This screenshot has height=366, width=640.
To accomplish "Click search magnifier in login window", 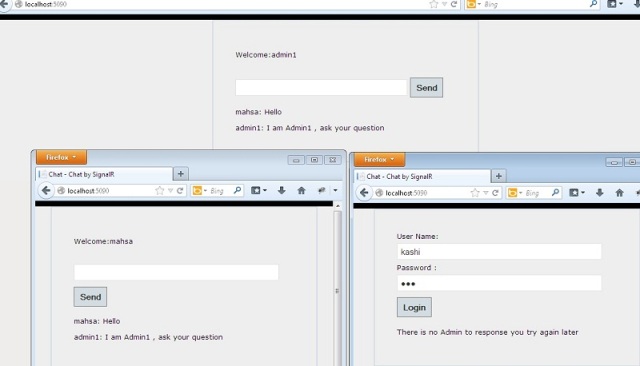I will pyautogui.click(x=555, y=193).
